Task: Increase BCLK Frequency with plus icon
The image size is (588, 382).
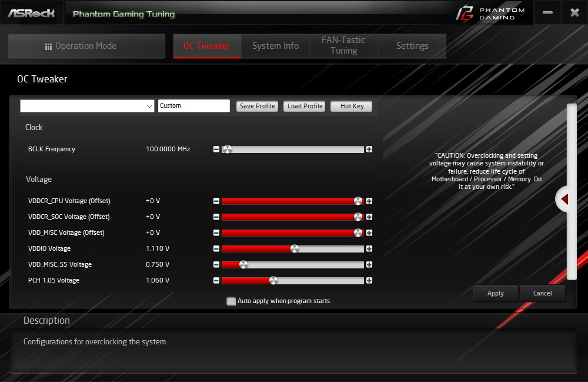Action: pyautogui.click(x=369, y=150)
